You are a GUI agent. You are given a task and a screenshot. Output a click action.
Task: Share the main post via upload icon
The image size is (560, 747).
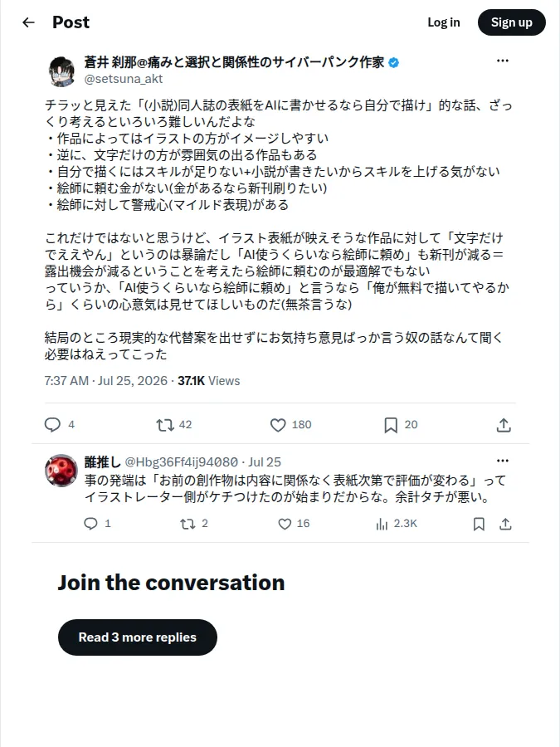(504, 425)
